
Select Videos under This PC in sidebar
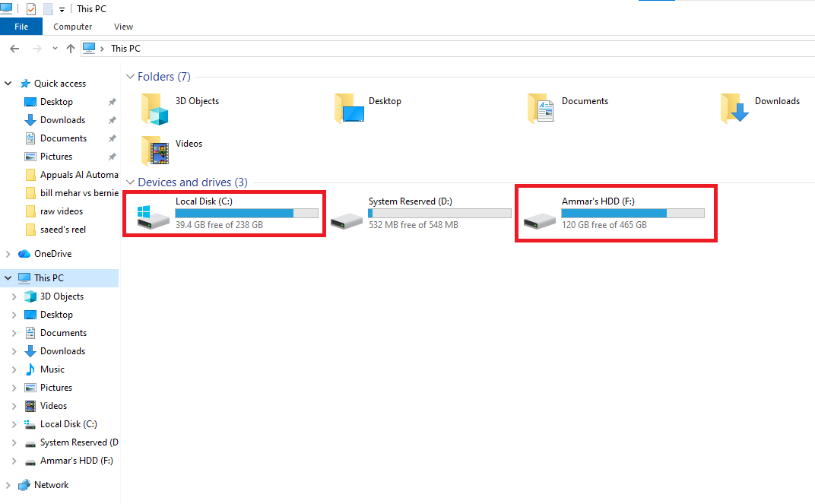point(53,406)
